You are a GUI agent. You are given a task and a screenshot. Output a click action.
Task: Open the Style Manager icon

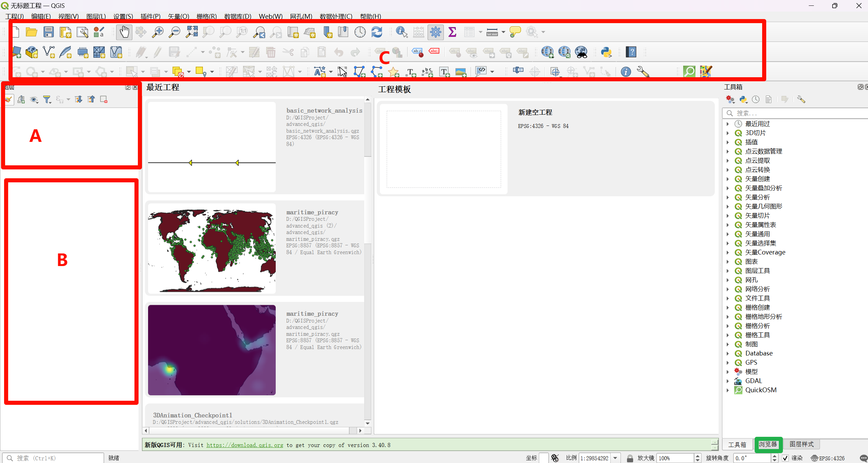tap(99, 32)
